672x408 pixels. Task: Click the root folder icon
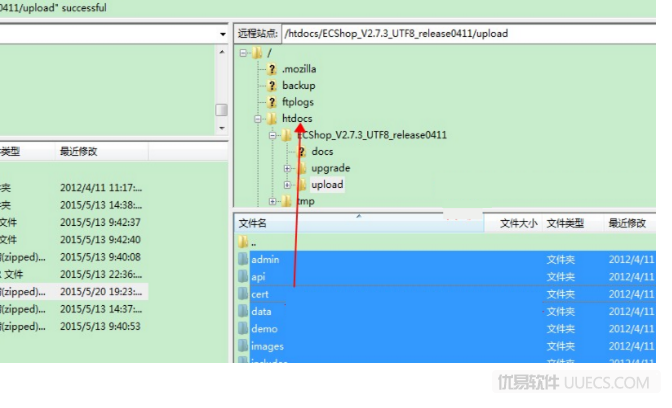(257, 53)
